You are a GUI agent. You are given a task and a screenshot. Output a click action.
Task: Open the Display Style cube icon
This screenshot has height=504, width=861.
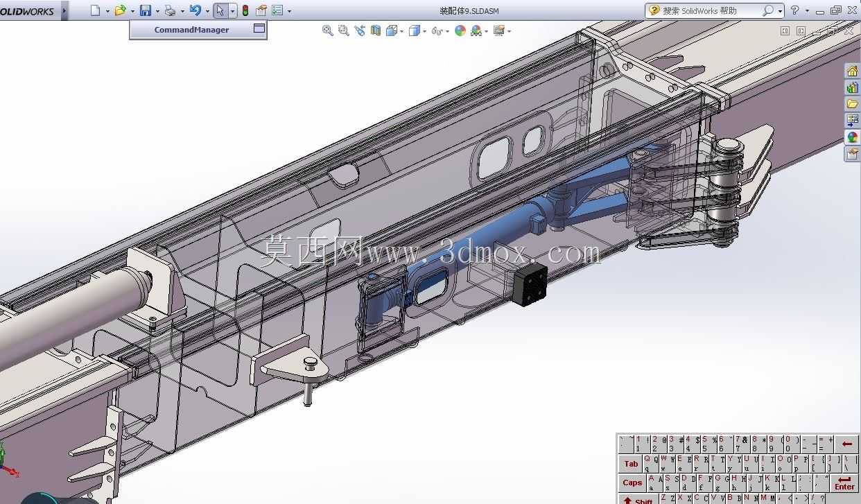[x=415, y=31]
